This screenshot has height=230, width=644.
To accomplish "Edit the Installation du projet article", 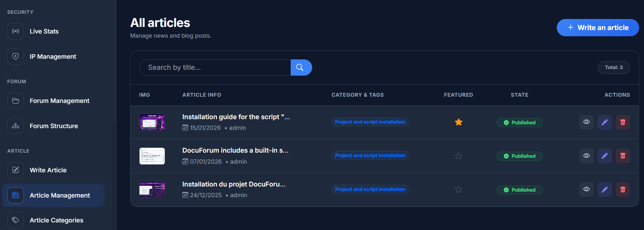I will [x=605, y=190].
